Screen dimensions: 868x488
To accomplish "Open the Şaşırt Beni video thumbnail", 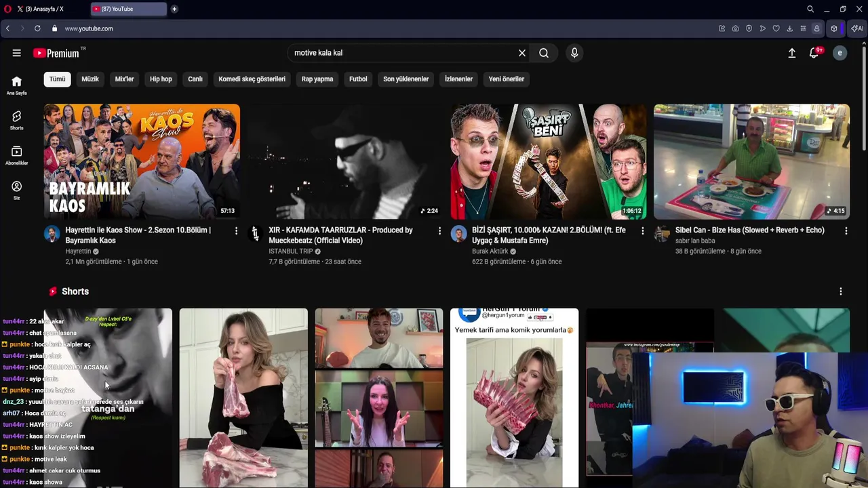I will point(549,161).
